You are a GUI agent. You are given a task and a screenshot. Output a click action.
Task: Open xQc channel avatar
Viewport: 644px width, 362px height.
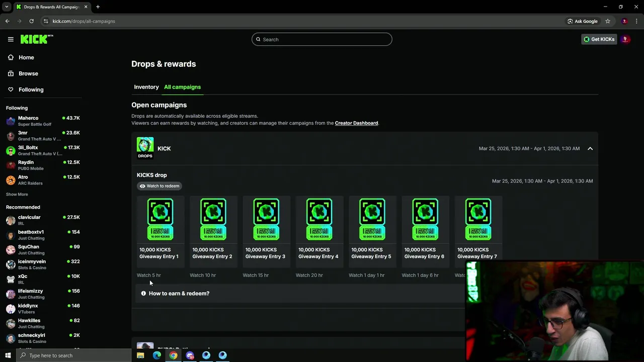(x=11, y=279)
